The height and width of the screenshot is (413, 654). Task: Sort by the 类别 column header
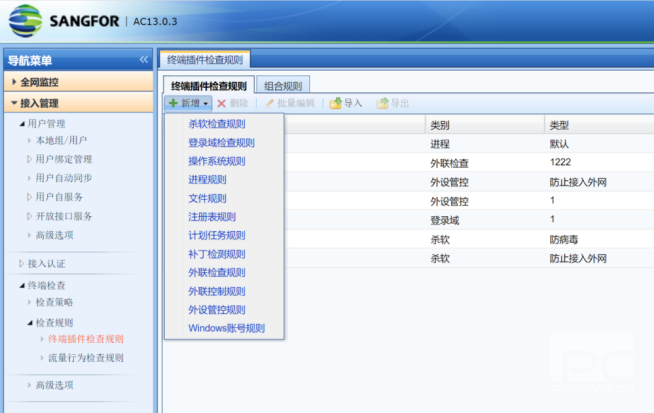(485, 125)
